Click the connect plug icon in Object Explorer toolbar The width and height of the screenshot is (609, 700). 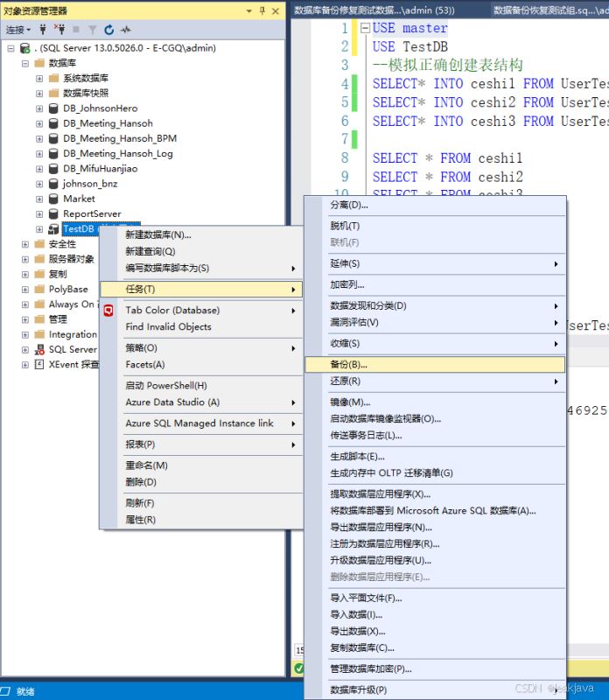click(x=43, y=30)
